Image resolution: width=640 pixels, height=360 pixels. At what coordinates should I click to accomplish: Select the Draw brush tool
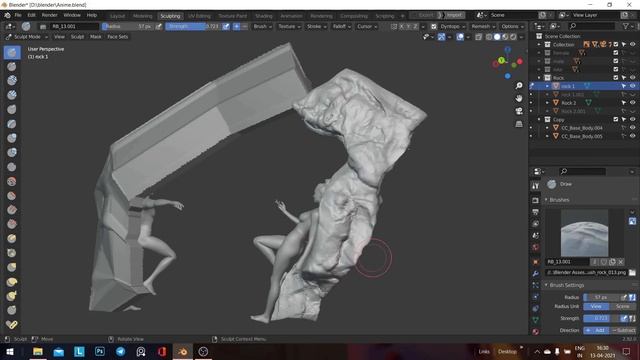click(x=12, y=52)
